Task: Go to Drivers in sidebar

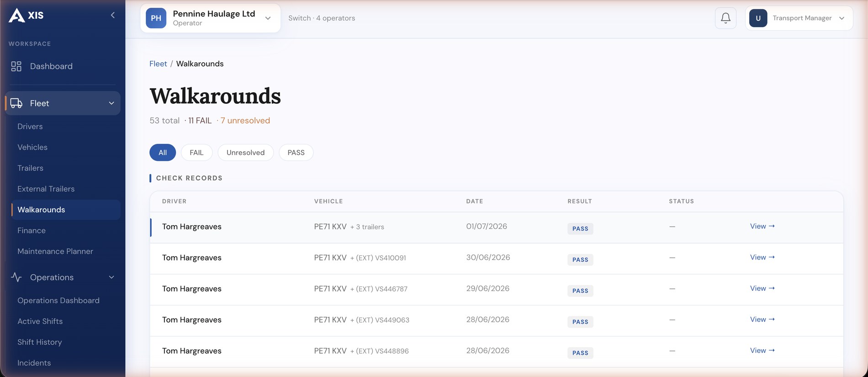Action: pyautogui.click(x=30, y=127)
